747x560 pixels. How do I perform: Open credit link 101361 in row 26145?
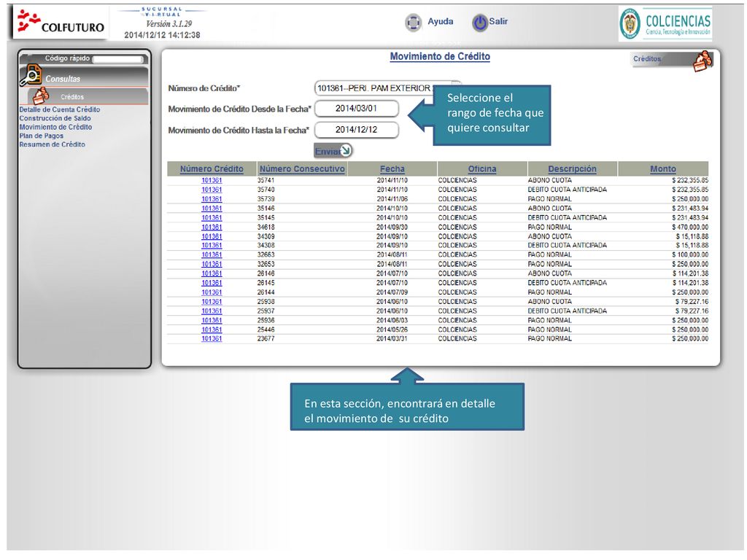(212, 283)
